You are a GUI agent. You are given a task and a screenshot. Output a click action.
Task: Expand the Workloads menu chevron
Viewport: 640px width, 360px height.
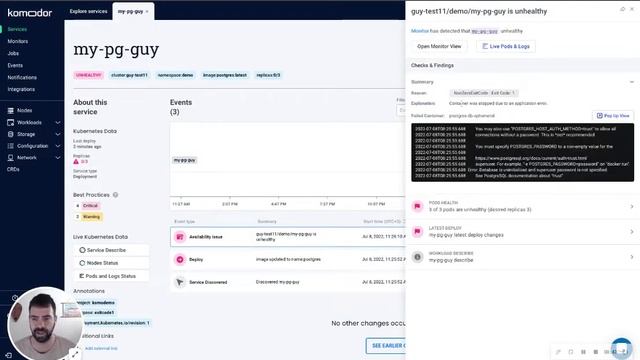(x=58, y=122)
